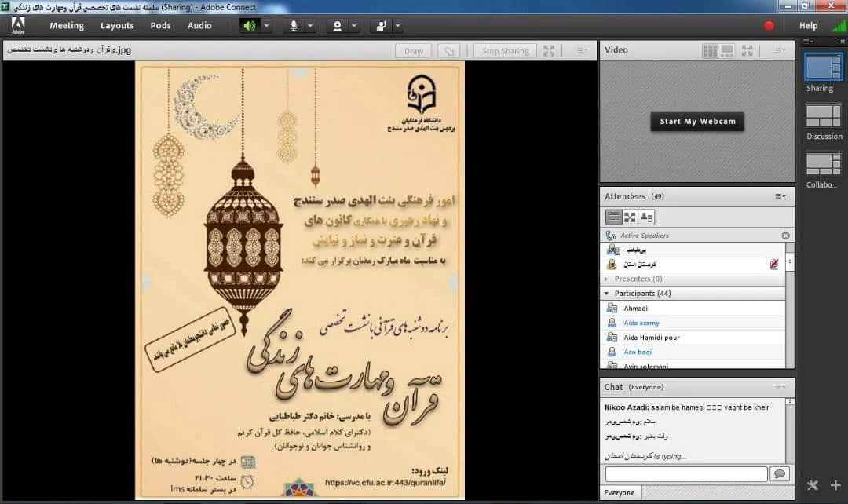Image resolution: width=848 pixels, height=504 pixels.
Task: Toggle the microphone in the top toolbar
Action: (x=294, y=26)
